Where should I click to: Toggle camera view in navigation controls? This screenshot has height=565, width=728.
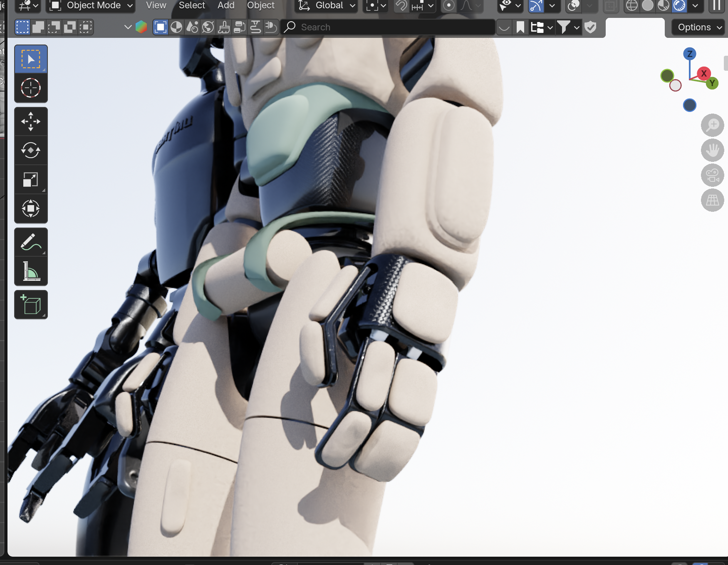coord(712,175)
